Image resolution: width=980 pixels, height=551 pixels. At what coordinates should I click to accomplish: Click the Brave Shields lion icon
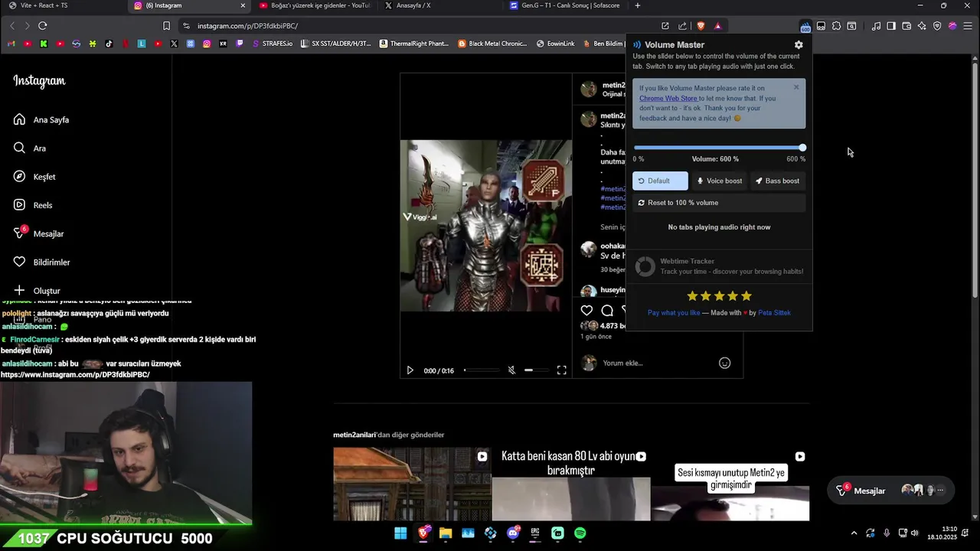point(701,25)
